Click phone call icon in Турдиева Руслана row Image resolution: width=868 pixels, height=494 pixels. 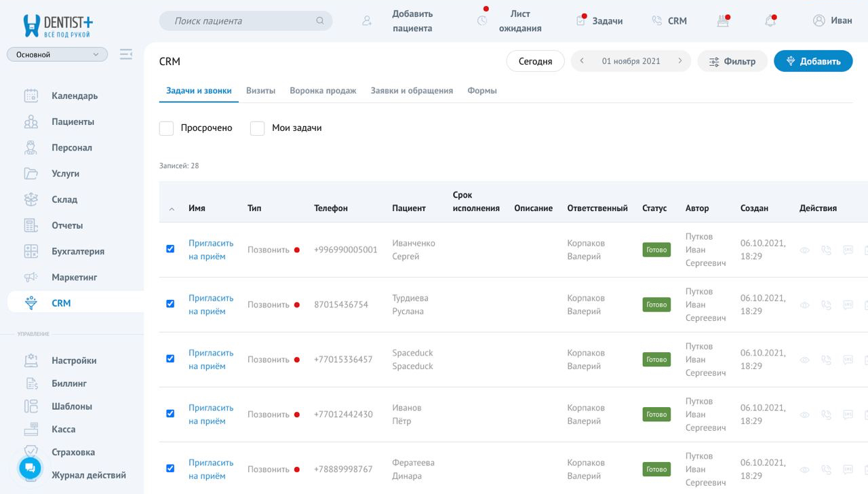coord(826,305)
